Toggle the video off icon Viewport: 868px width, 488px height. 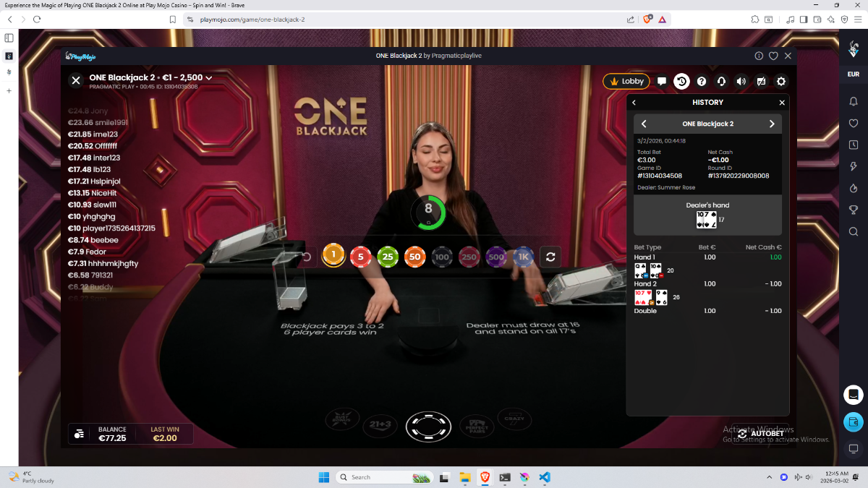click(761, 82)
